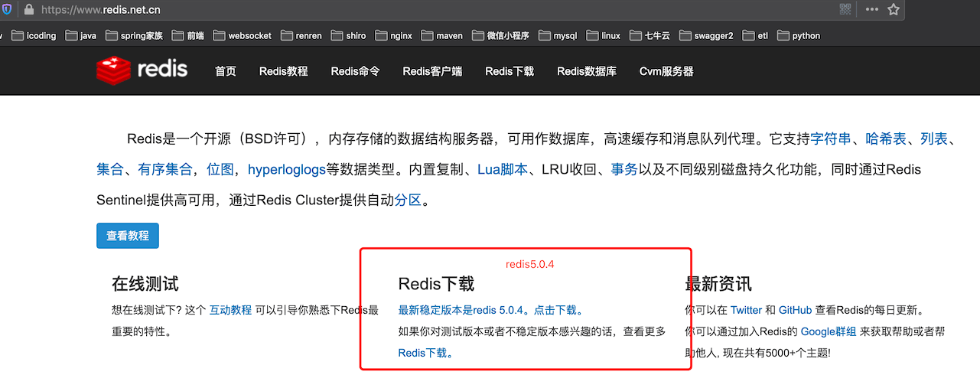This screenshot has width=980, height=375.
Task: Select Redis下载 in the navigation bar
Action: 510,71
